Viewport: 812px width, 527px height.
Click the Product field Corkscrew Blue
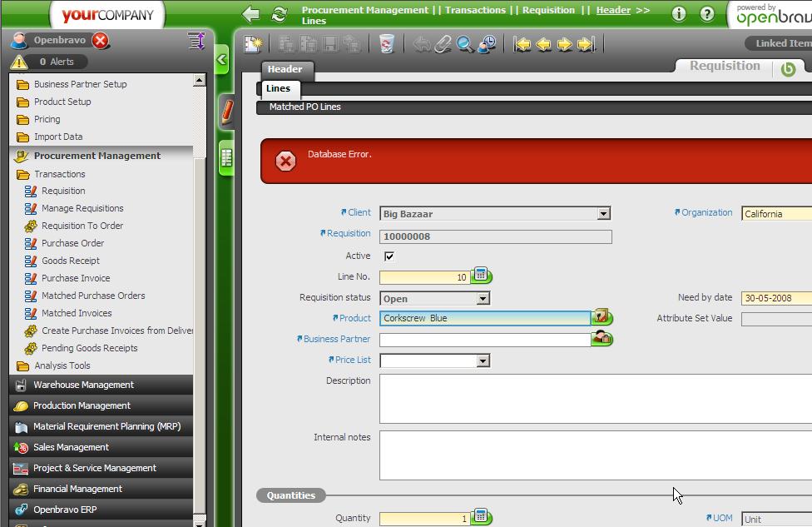click(x=485, y=318)
